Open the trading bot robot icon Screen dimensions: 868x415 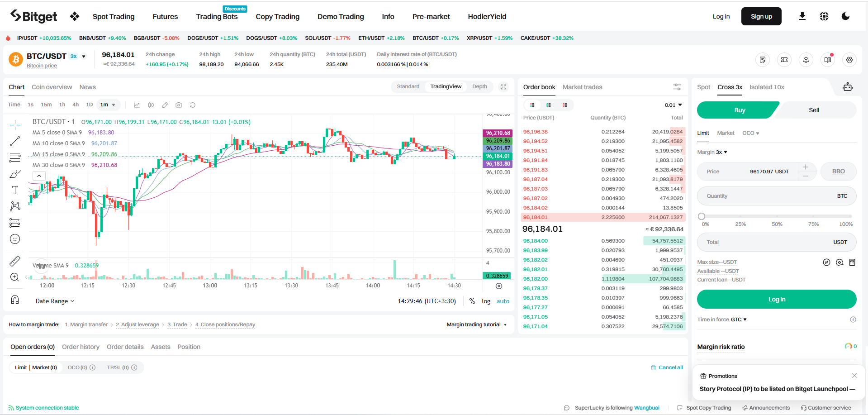pyautogui.click(x=848, y=87)
